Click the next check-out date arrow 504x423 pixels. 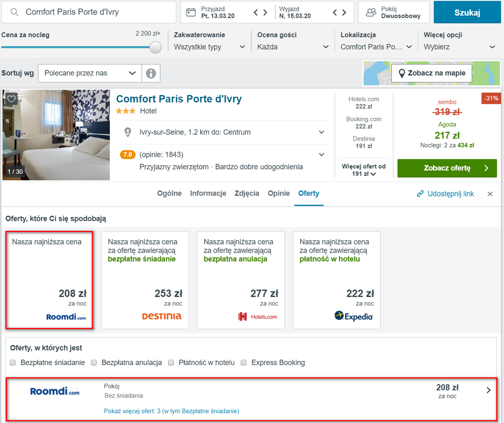[344, 13]
